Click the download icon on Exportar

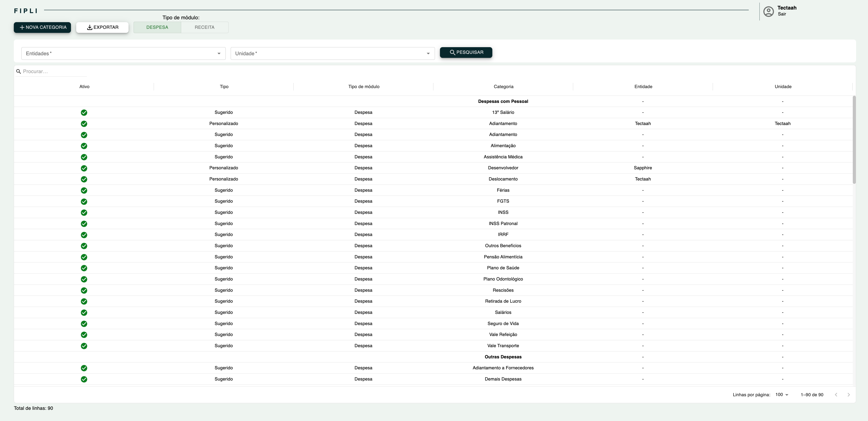90,27
